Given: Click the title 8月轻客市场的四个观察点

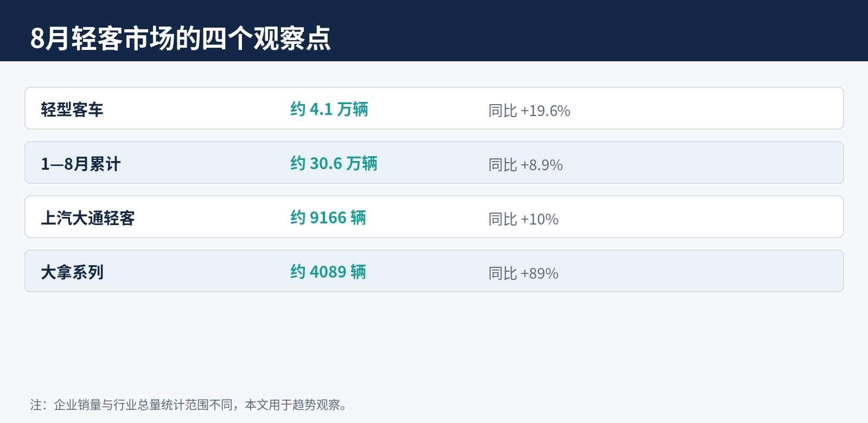Looking at the screenshot, I should point(180,39).
